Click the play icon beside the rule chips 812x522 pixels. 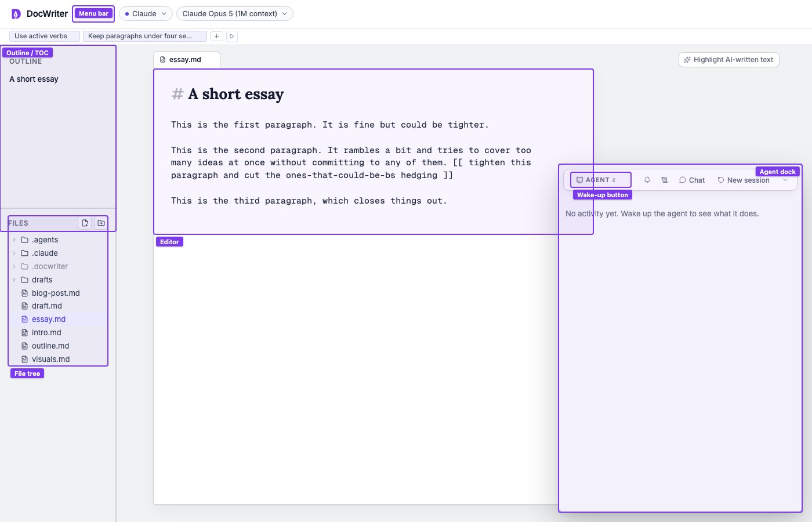231,37
